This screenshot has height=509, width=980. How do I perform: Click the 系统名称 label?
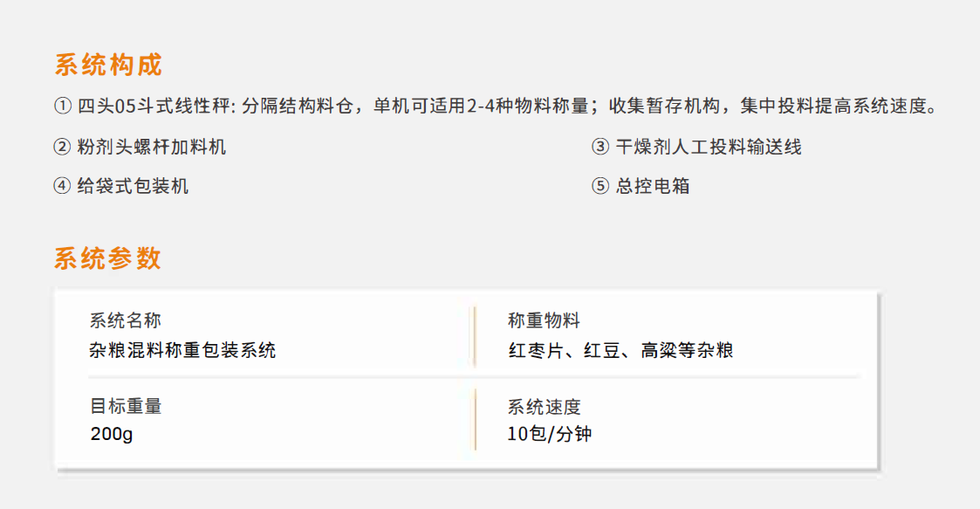pyautogui.click(x=126, y=320)
